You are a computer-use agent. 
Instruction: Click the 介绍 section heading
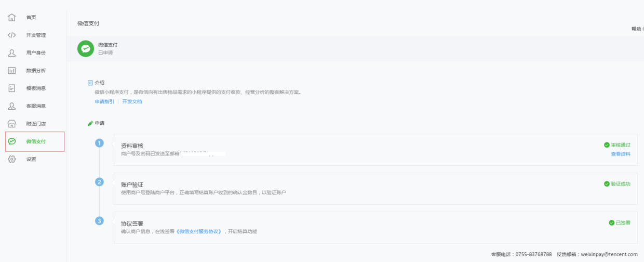[100, 83]
